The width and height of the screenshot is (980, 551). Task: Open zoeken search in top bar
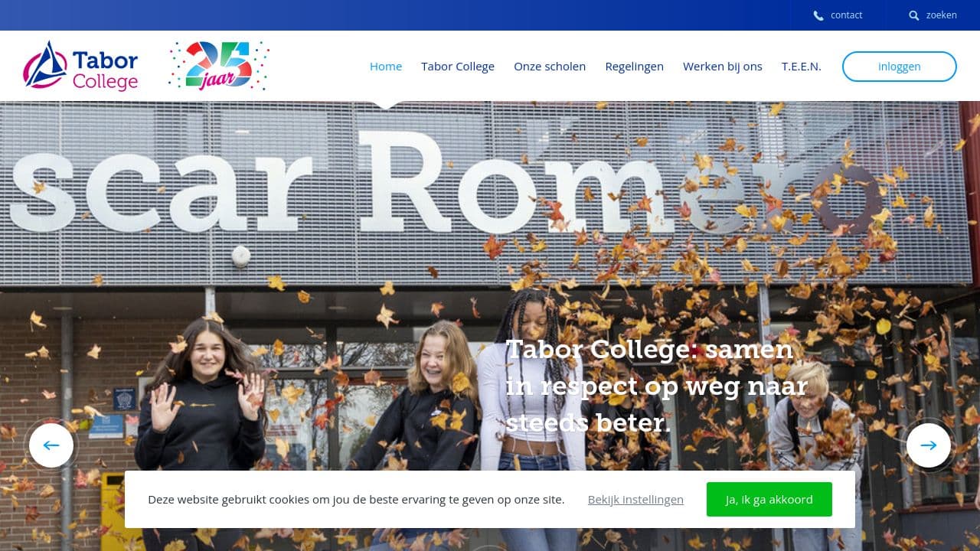941,15
